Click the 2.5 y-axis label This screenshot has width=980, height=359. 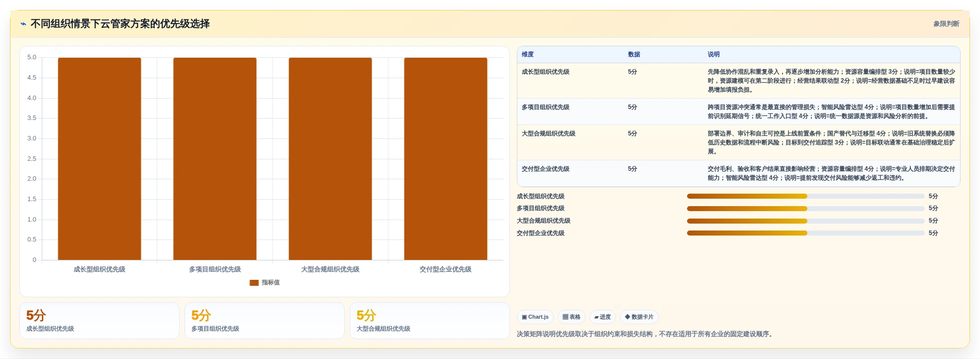point(32,159)
